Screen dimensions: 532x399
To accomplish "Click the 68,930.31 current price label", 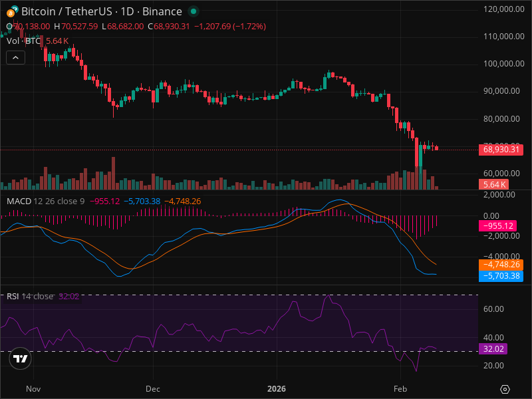I will pyautogui.click(x=501, y=150).
